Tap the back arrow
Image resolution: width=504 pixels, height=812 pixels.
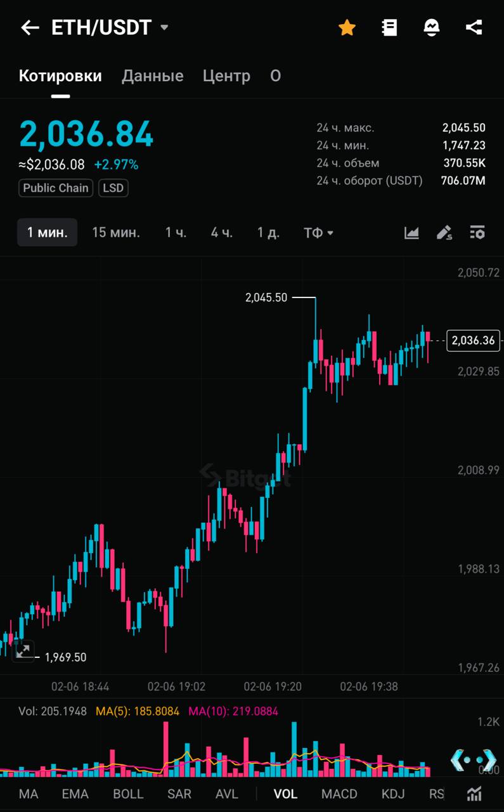pos(30,27)
